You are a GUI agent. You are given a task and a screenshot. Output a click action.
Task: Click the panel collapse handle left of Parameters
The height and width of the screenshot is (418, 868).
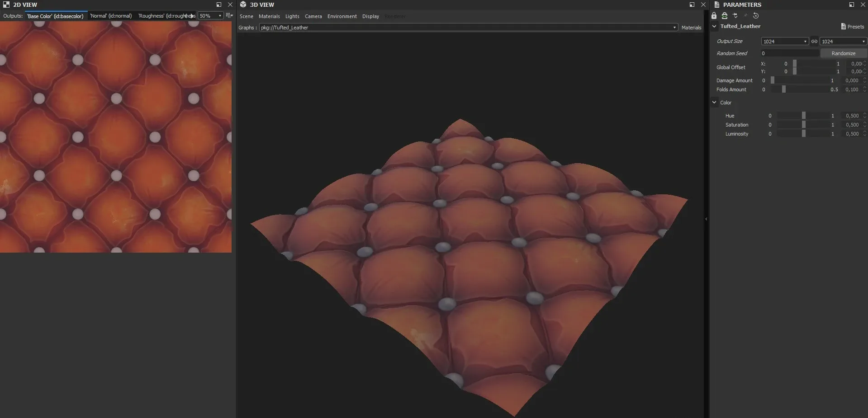click(x=706, y=219)
